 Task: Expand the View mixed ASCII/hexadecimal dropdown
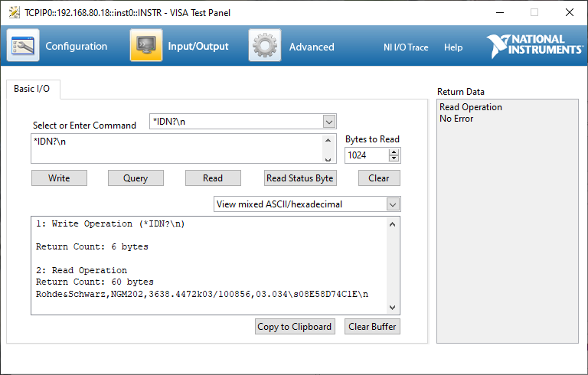coord(393,204)
